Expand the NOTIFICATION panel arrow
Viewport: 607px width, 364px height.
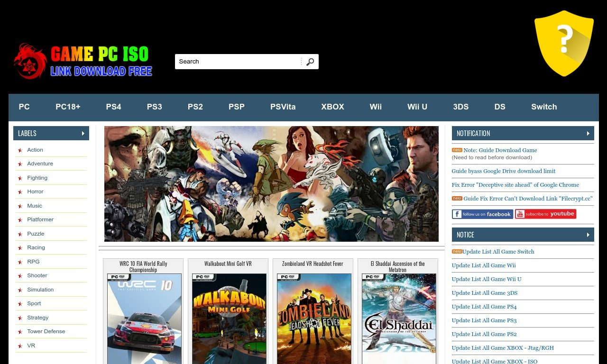click(588, 133)
